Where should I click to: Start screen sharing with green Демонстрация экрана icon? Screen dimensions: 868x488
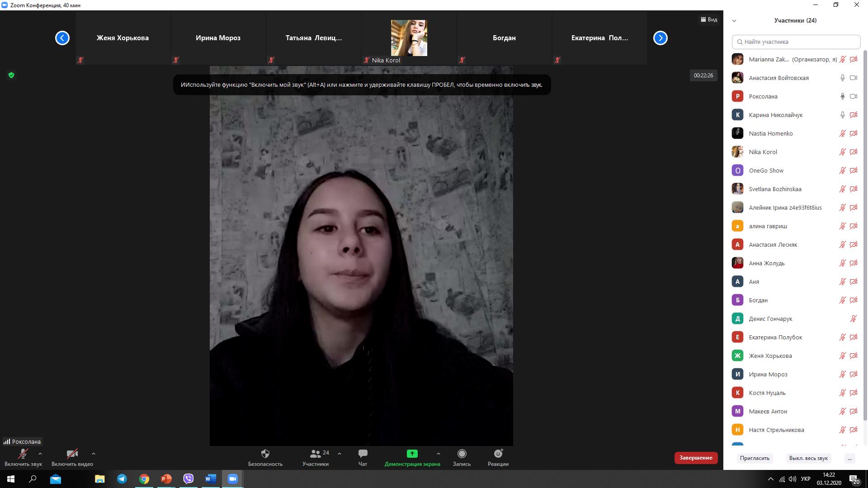[412, 454]
